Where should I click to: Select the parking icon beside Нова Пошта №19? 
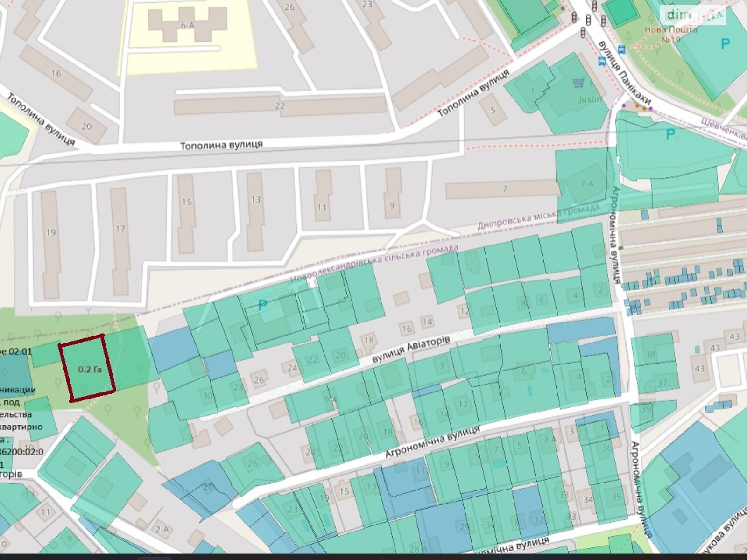[725, 44]
